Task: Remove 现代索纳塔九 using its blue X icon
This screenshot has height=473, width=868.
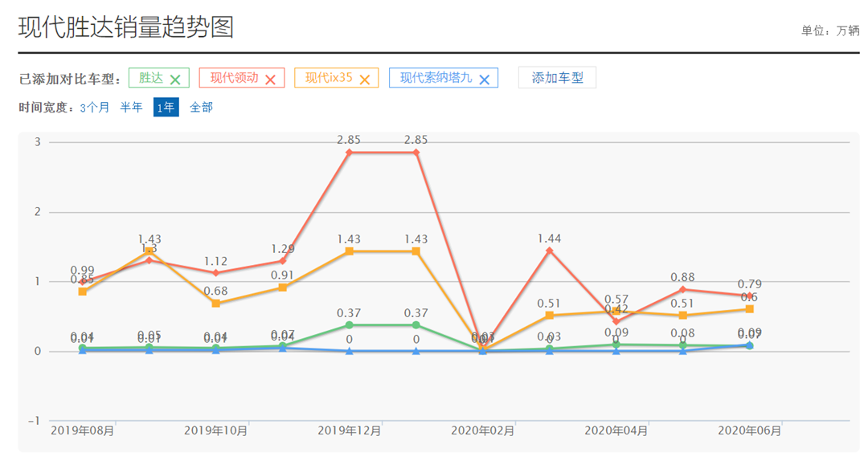Action: 484,79
